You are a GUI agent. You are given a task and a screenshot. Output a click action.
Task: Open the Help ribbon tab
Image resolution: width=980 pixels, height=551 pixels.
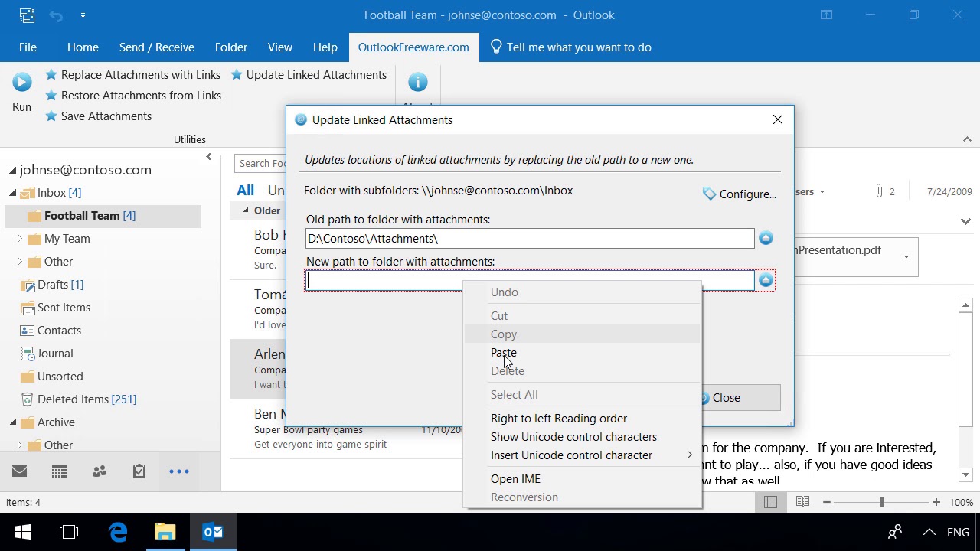tap(325, 47)
